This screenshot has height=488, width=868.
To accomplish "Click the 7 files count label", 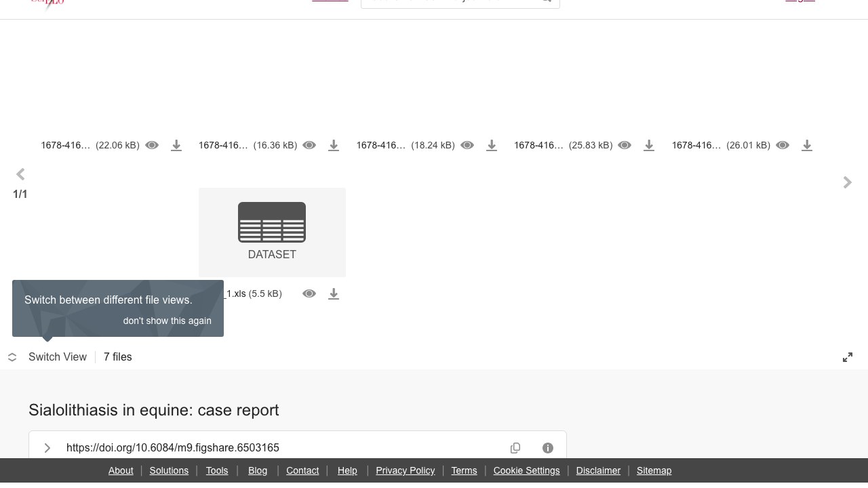I will (x=118, y=357).
